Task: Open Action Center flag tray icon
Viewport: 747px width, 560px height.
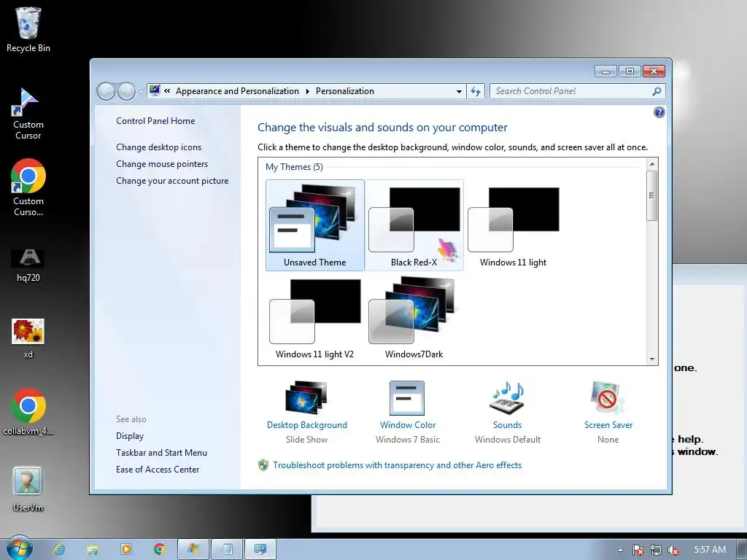Action: (x=638, y=550)
